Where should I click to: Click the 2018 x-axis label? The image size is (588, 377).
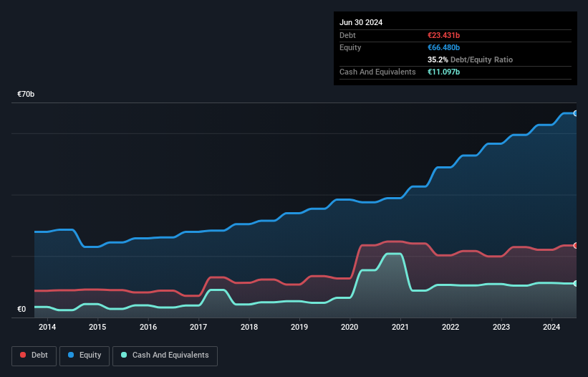pyautogui.click(x=249, y=327)
